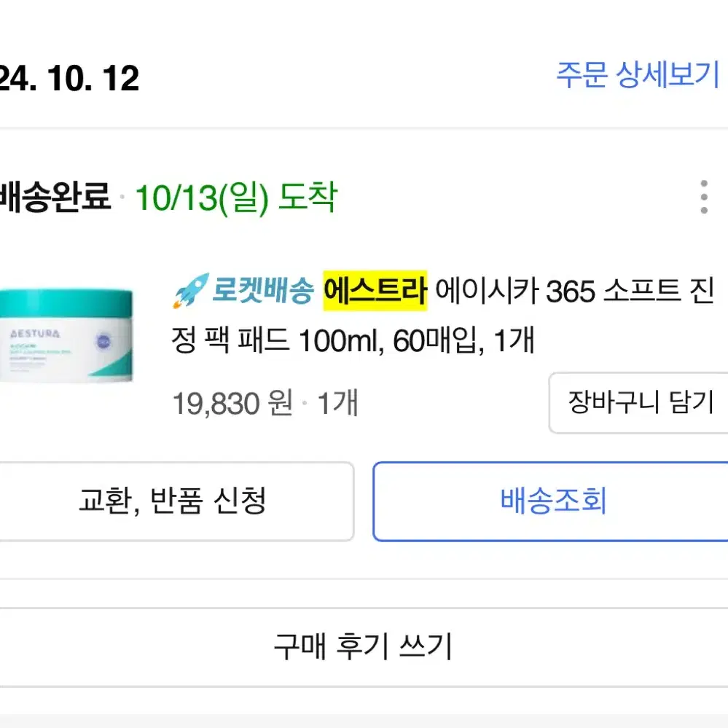Click the round blue badge on the jar
The image size is (728, 728).
103,342
